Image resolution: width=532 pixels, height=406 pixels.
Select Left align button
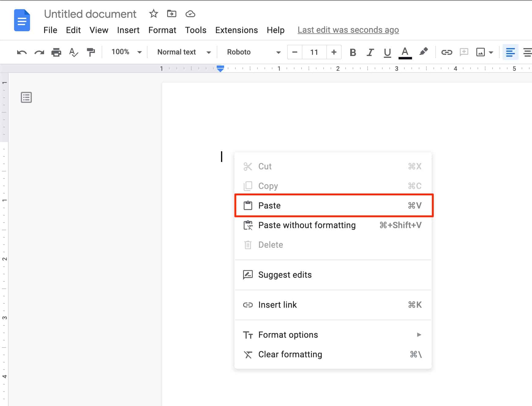pyautogui.click(x=510, y=52)
